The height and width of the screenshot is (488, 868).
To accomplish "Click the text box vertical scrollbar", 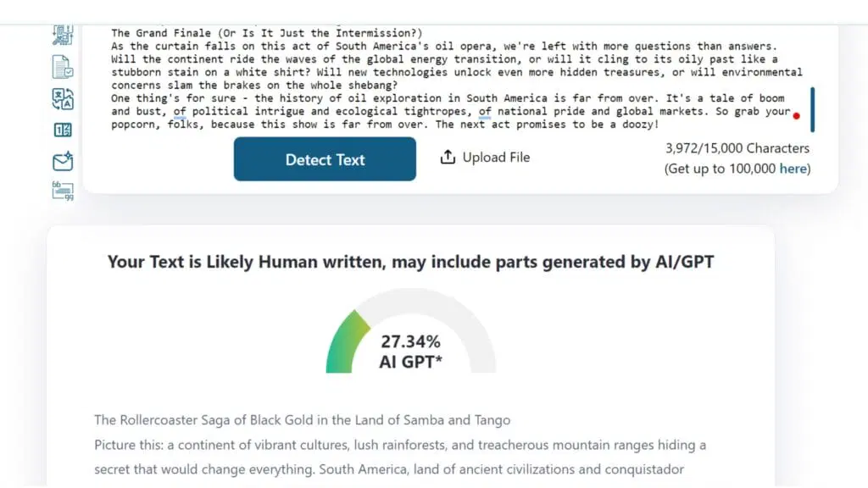I will (812, 108).
